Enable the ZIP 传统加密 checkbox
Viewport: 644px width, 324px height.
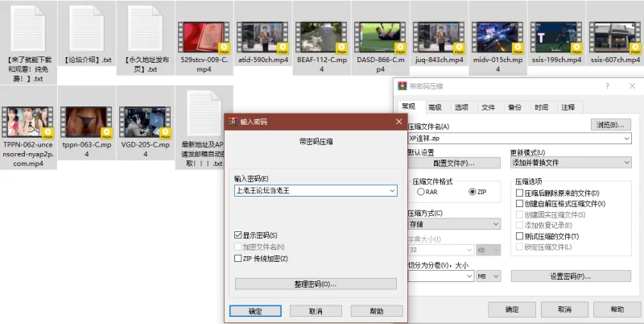(238, 258)
